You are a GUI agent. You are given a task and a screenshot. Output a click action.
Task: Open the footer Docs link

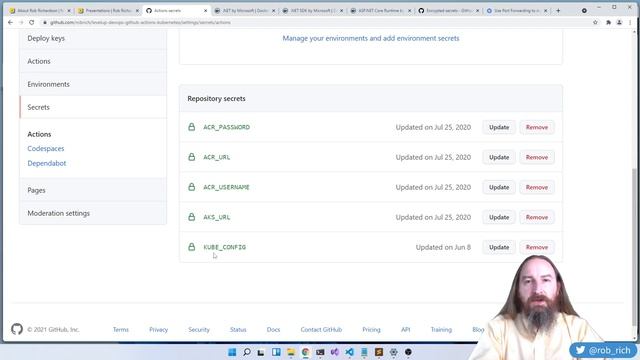pos(273,329)
